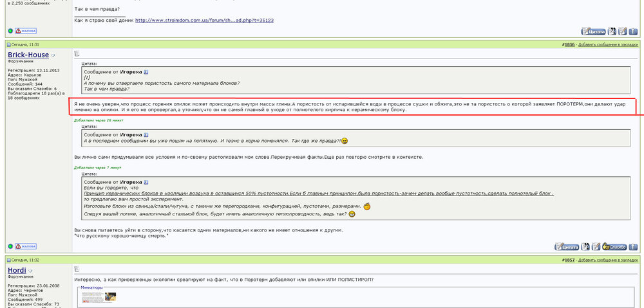Open Hordi user profile
Screen dimensions: 644x308
point(17,271)
